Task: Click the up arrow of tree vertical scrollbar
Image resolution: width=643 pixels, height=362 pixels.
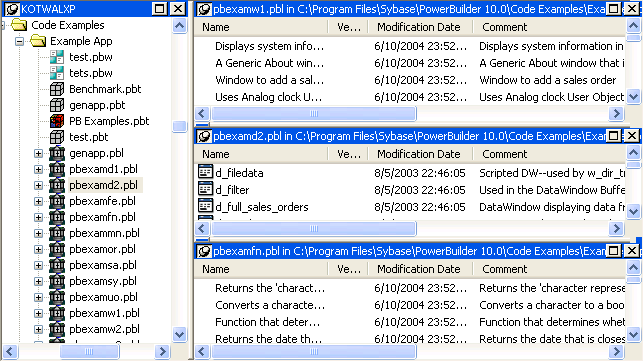Action: coord(180,26)
